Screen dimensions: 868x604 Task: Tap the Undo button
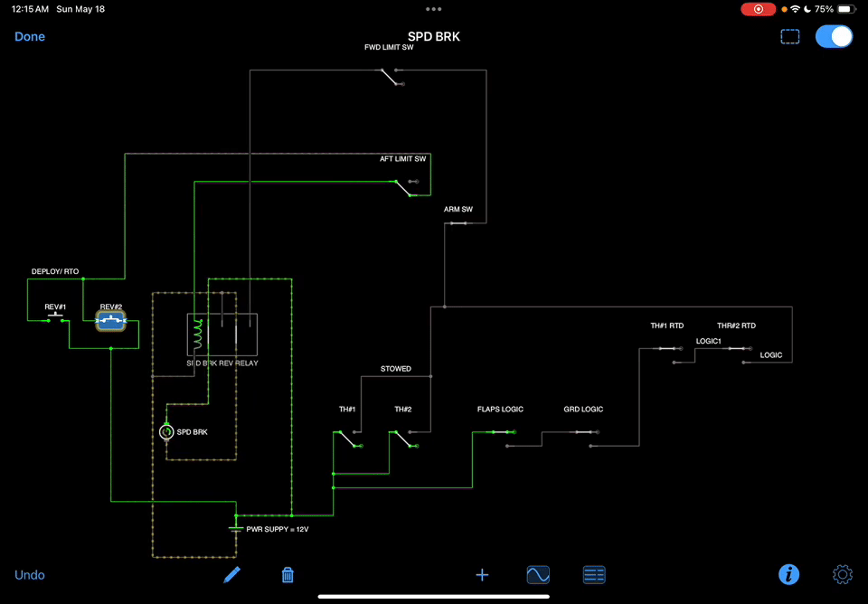[x=30, y=575]
